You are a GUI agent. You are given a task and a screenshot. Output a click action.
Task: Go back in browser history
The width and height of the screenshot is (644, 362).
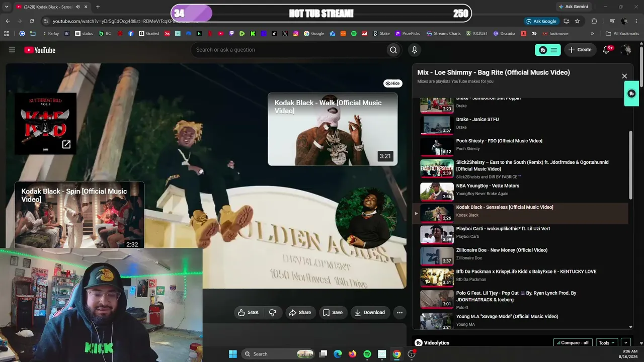(x=8, y=21)
